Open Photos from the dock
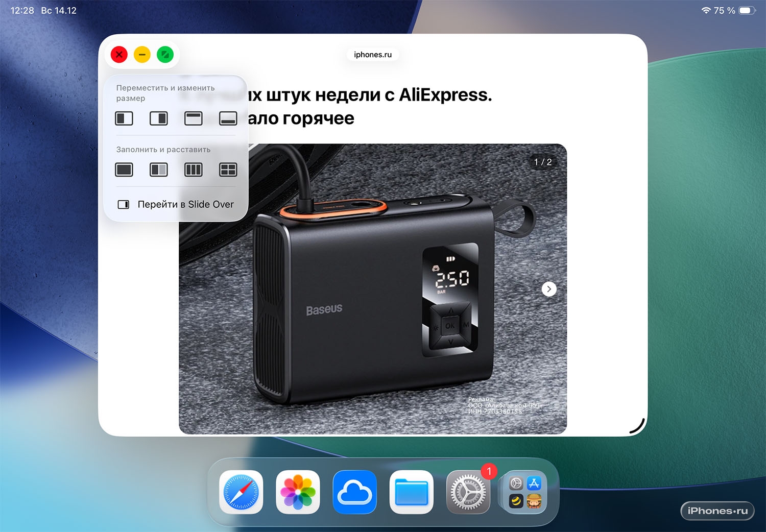 point(298,492)
